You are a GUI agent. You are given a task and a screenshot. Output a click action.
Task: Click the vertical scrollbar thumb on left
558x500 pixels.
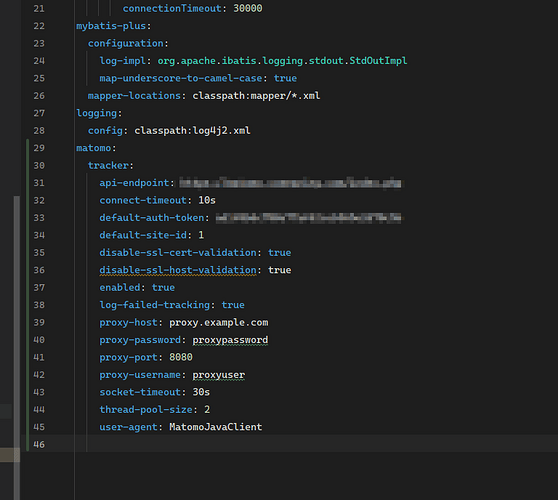(17, 347)
